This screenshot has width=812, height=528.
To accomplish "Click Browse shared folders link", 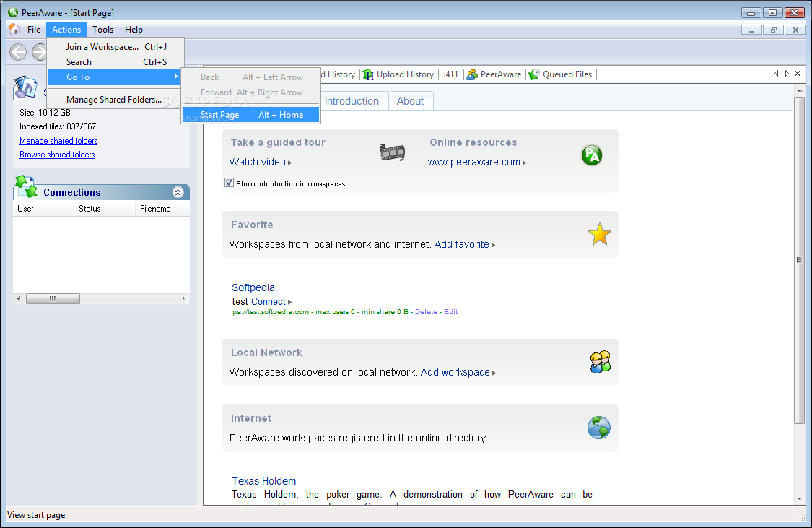I will click(x=57, y=155).
